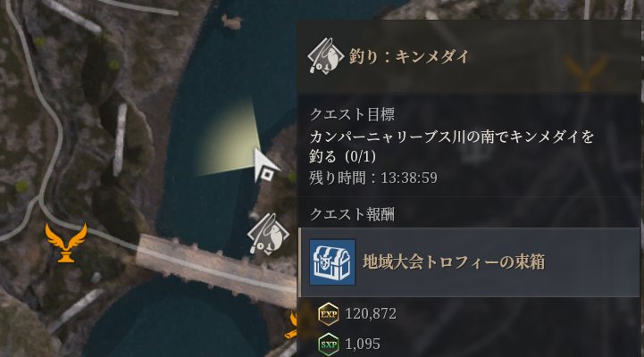Click the green SXP hexagon icon
Viewport: 644px width, 357px height.
pyautogui.click(x=329, y=345)
